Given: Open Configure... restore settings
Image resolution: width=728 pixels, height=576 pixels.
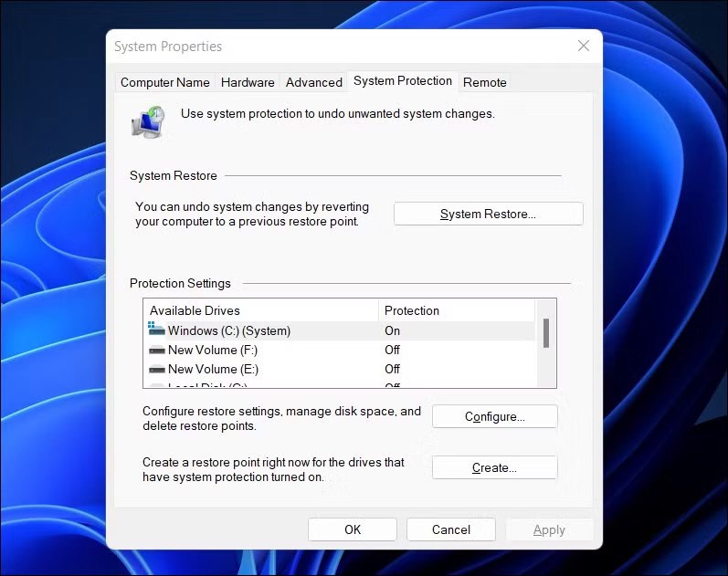Looking at the screenshot, I should [x=495, y=416].
